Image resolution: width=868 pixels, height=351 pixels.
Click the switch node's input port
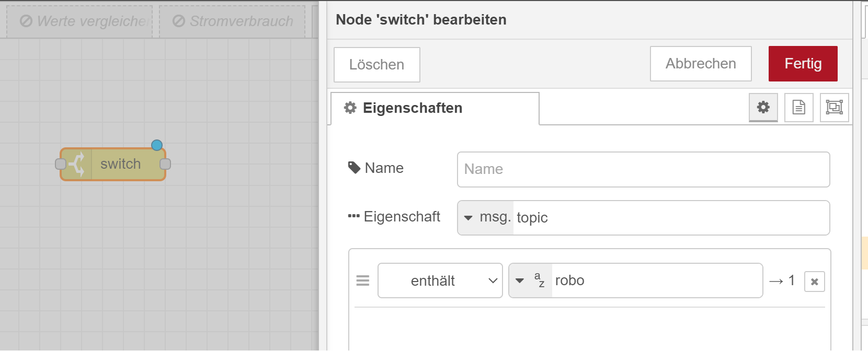(60, 164)
